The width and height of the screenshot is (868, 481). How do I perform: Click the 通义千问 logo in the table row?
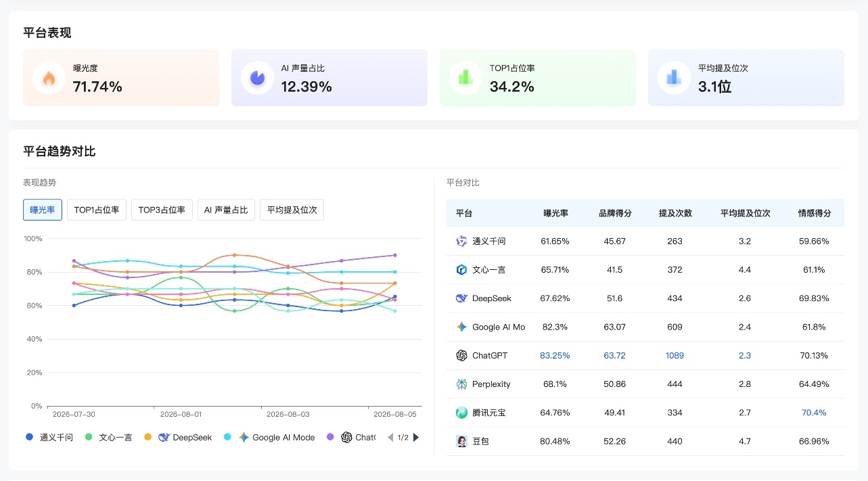pos(461,242)
